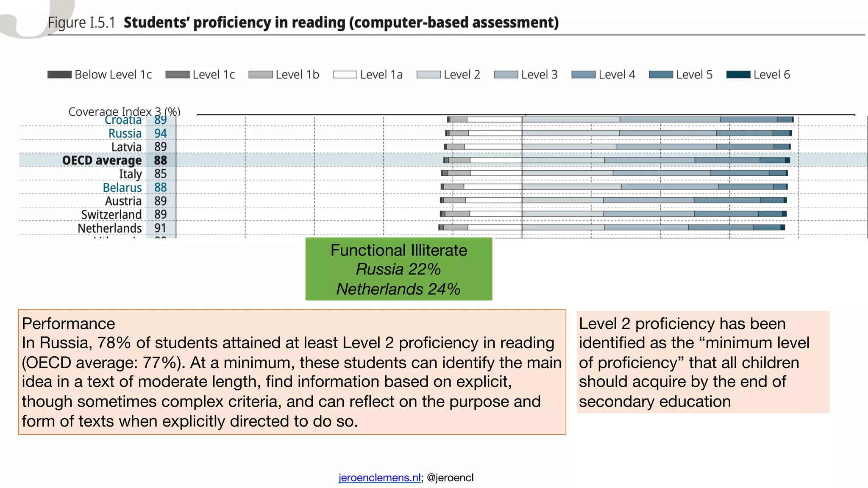Screen dimensions: 868x488
Task: Click the Russia country label
Action: 125,133
